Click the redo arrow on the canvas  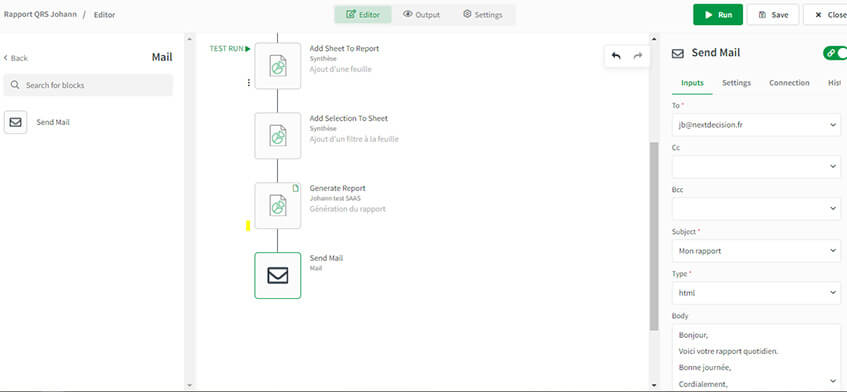[638, 56]
